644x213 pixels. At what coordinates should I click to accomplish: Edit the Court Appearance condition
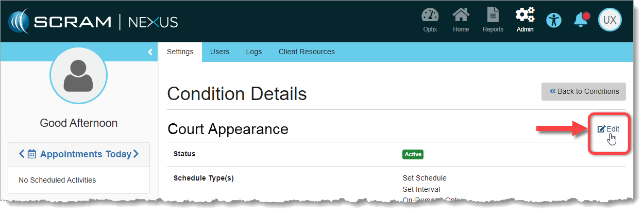coord(608,129)
